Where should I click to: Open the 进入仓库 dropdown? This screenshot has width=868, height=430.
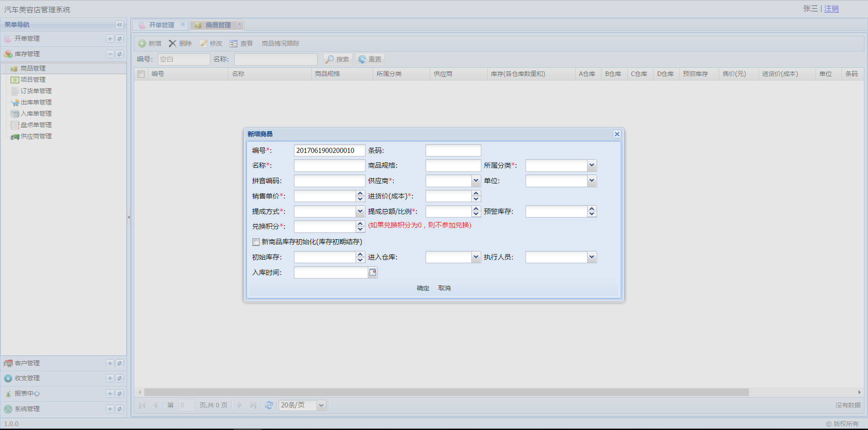[x=476, y=257]
